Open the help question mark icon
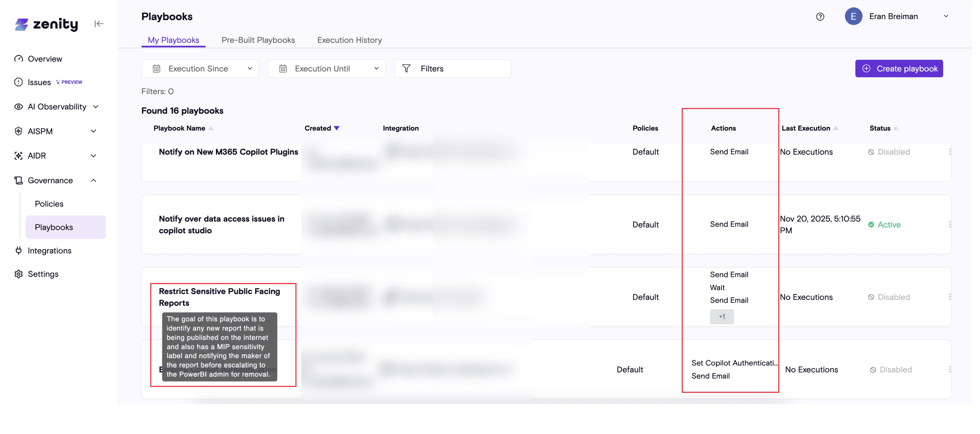 820,16
